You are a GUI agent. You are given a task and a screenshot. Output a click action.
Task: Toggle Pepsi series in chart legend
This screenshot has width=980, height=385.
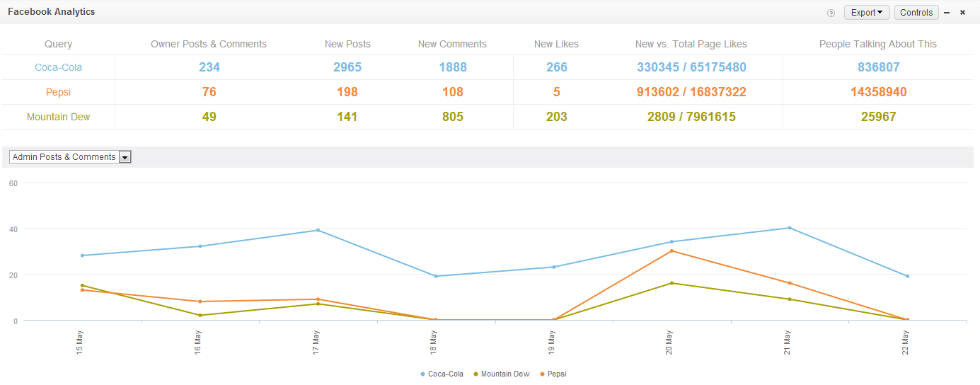coord(553,374)
